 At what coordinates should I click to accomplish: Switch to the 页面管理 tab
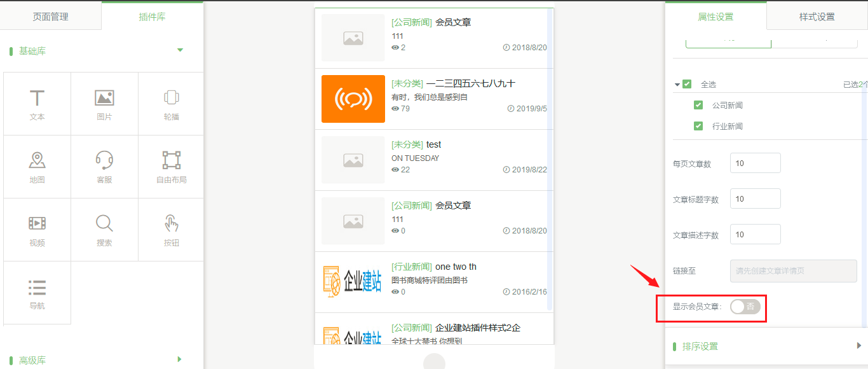pos(51,17)
